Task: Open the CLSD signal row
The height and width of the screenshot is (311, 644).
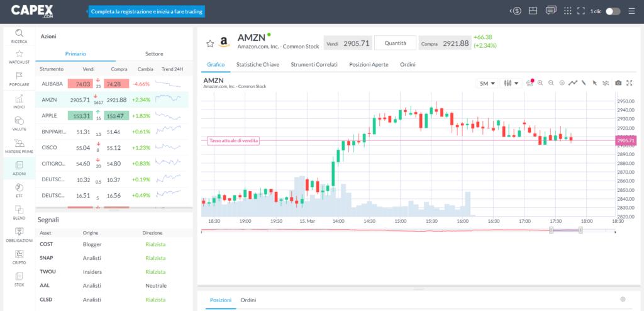Action: 114,300
